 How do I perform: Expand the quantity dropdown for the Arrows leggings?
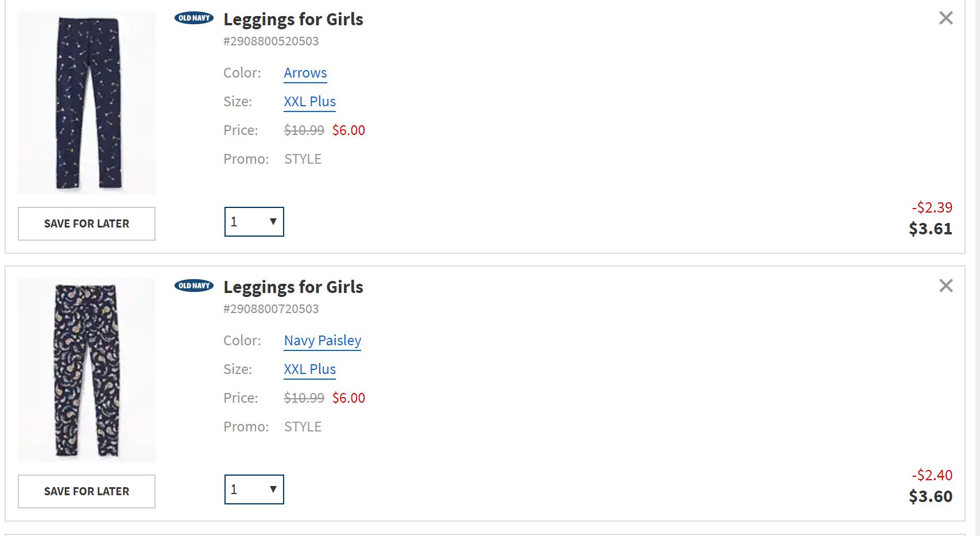tap(254, 222)
